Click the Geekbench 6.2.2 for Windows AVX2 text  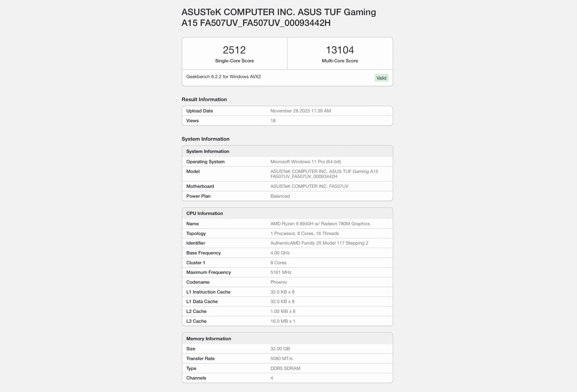point(223,77)
